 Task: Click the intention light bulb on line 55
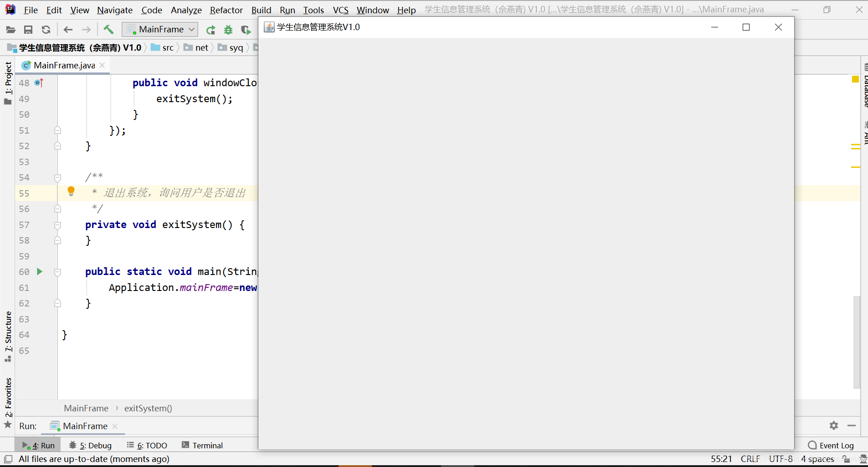point(71,191)
